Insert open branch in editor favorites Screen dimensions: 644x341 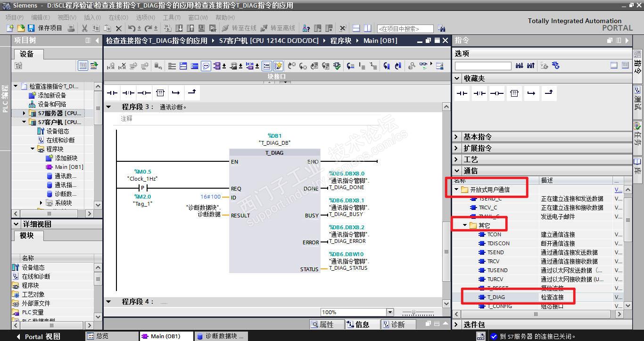(176, 93)
